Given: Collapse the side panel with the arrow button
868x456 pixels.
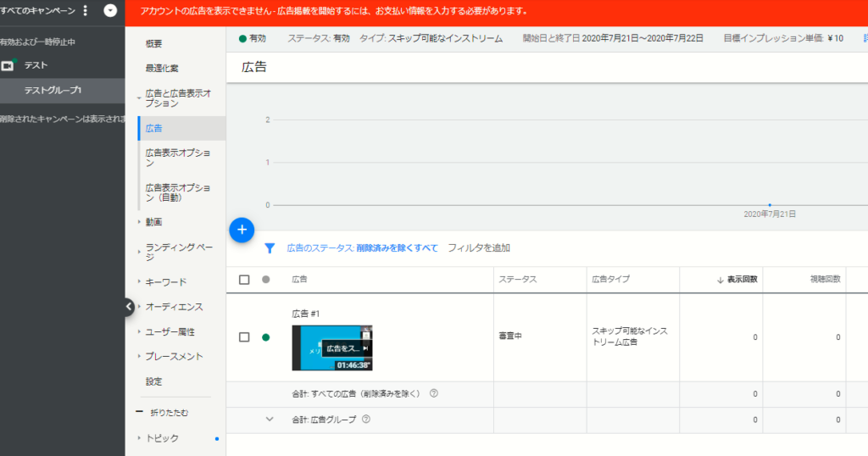Looking at the screenshot, I should tap(129, 306).
